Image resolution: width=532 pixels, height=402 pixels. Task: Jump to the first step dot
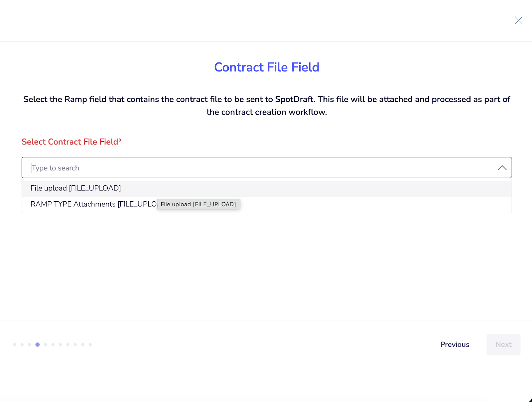coord(15,345)
